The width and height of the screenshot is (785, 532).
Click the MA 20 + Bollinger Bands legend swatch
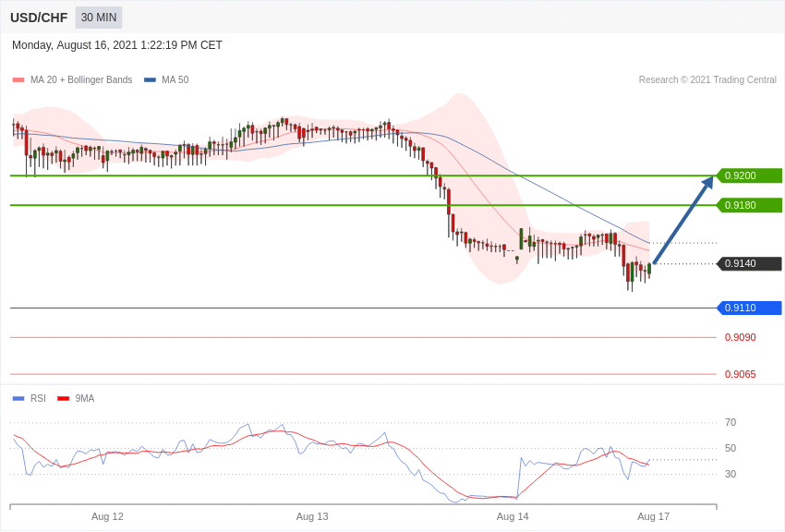click(18, 80)
